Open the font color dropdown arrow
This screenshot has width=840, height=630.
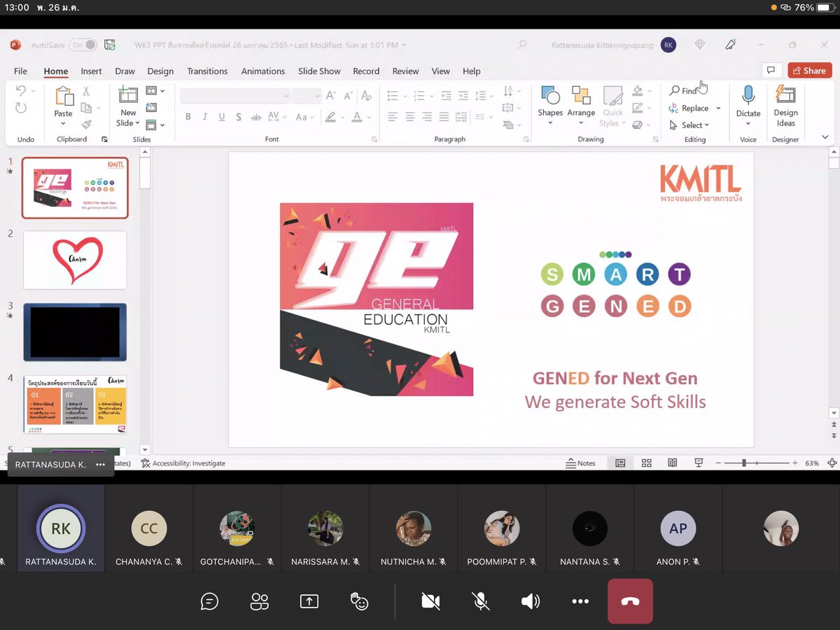(369, 117)
